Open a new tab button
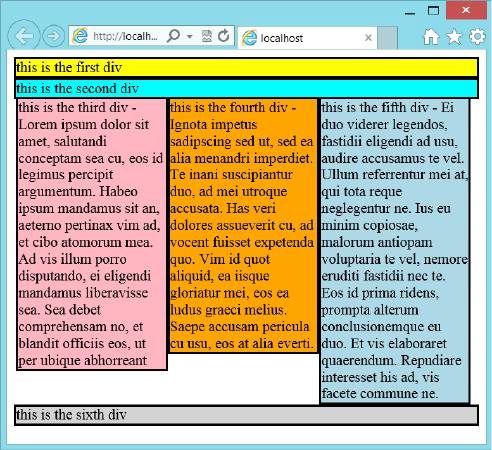The height and width of the screenshot is (450, 492). 387,38
